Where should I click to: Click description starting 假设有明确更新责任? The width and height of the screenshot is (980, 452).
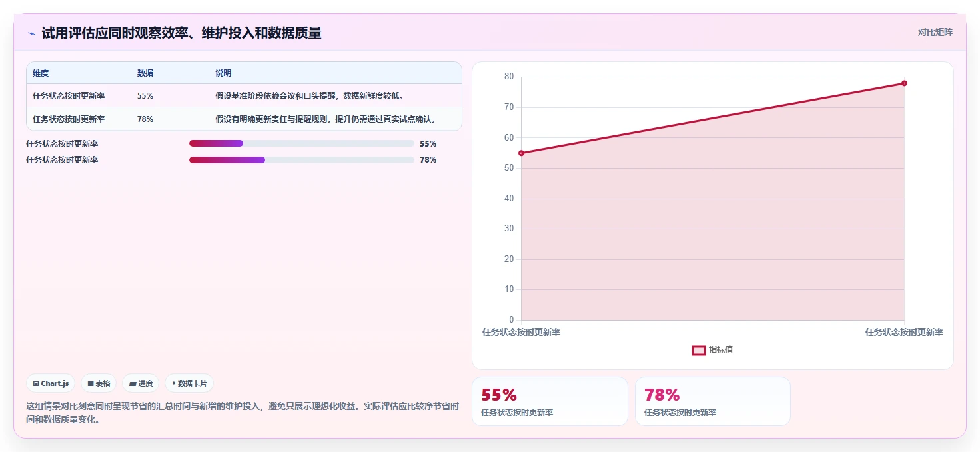pyautogui.click(x=326, y=119)
